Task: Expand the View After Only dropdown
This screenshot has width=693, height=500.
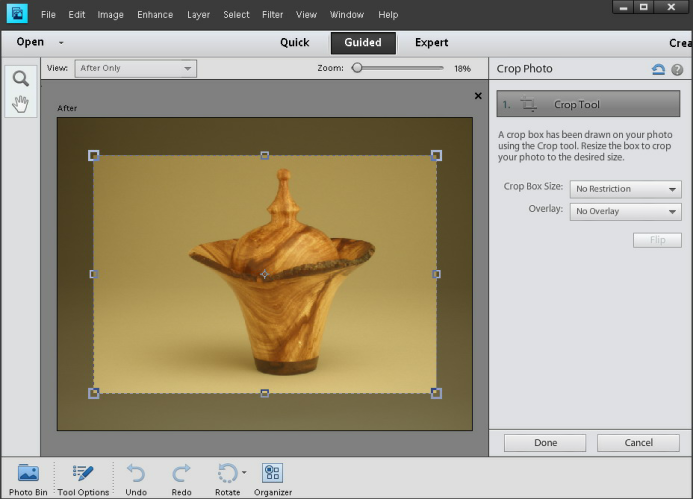Action: point(134,68)
